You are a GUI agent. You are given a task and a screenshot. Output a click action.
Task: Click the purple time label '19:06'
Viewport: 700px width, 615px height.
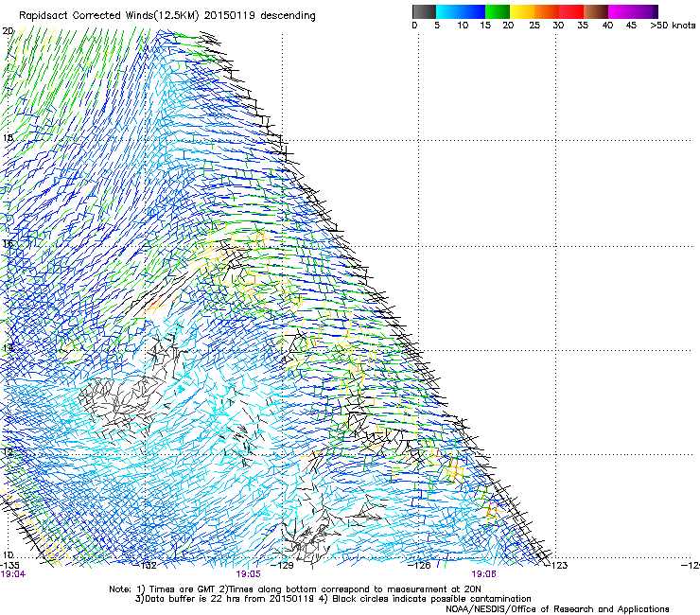pos(483,574)
